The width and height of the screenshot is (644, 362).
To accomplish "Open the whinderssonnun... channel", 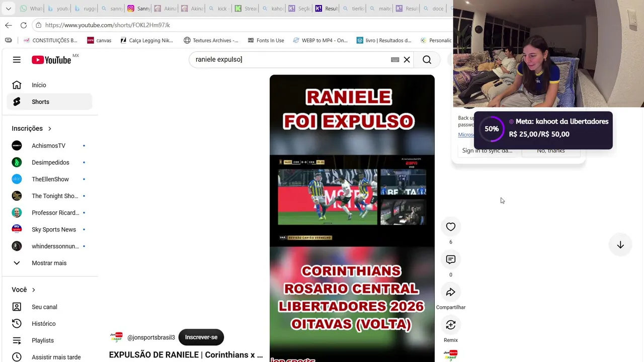I will click(49, 246).
